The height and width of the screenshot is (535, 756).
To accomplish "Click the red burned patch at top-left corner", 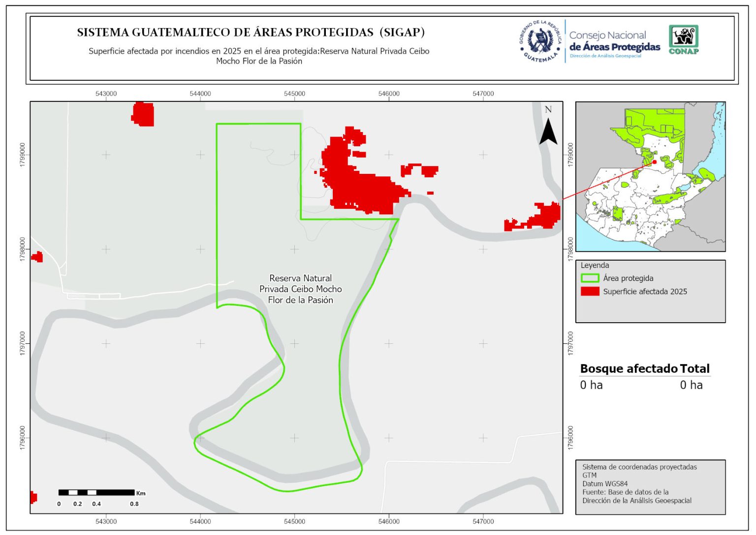I will [x=143, y=114].
